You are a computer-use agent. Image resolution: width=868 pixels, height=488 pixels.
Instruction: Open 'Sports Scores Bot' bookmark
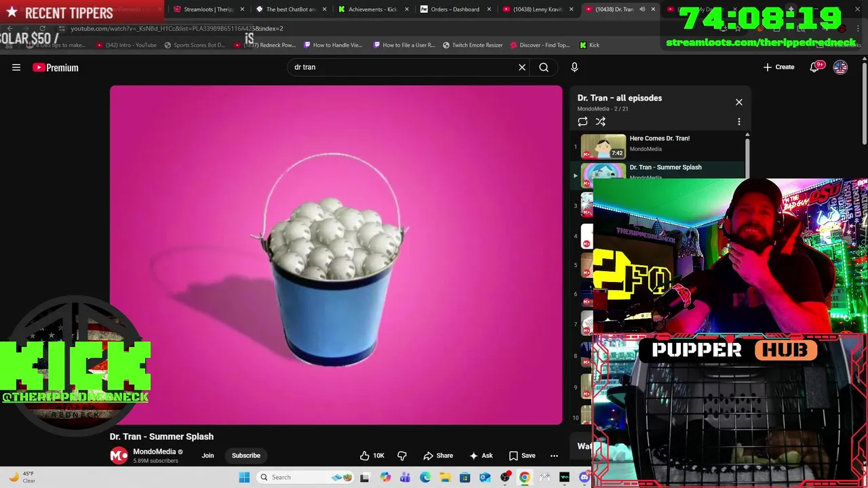pyautogui.click(x=195, y=45)
